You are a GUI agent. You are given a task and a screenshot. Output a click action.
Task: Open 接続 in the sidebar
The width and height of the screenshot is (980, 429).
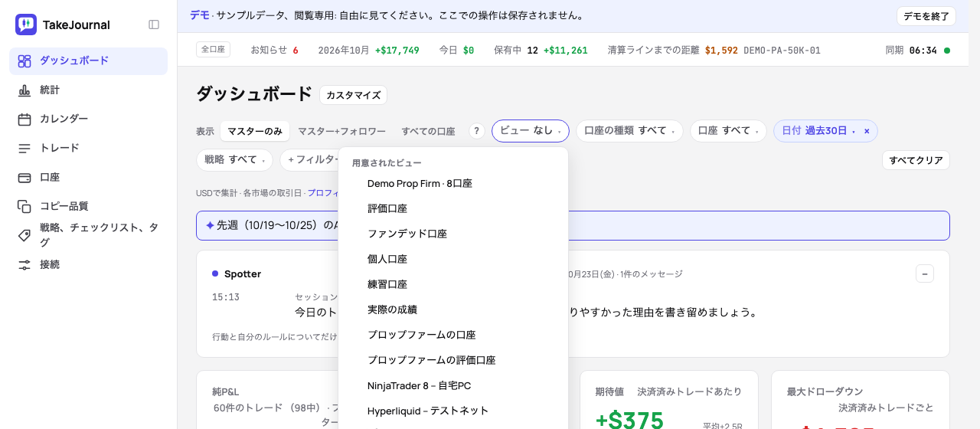coord(88,265)
